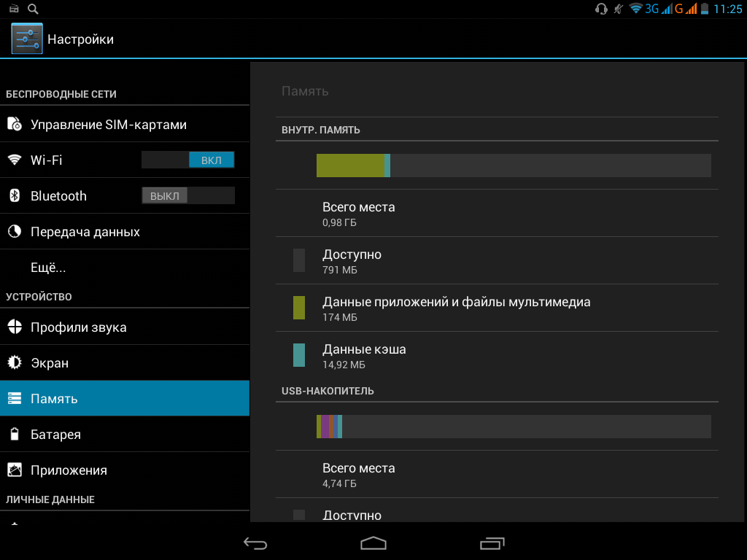
Task: Tap the Recent apps navigation button
Action: coord(492,543)
